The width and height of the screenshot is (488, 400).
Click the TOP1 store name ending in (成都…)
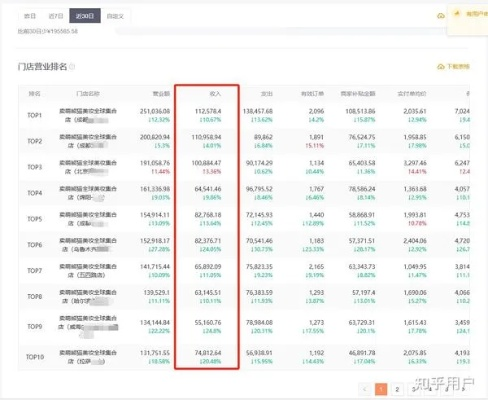pos(88,115)
